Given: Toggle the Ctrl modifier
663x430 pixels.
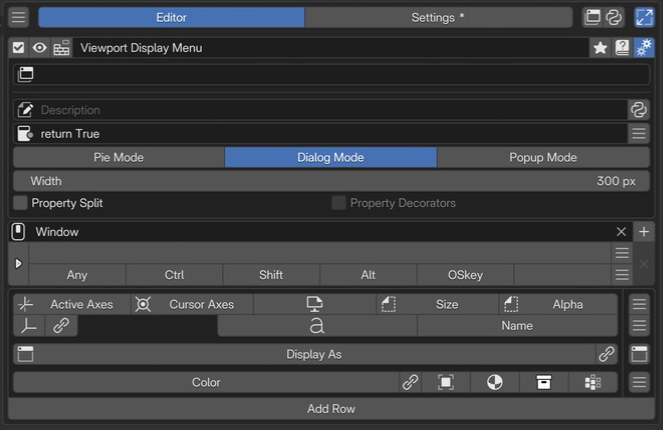Looking at the screenshot, I should [x=174, y=275].
